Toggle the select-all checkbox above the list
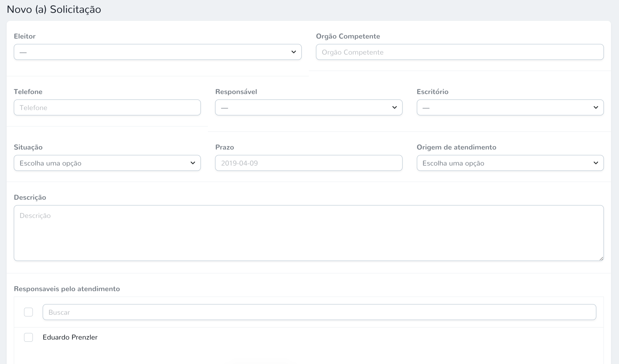Viewport: 619px width, 364px height. [x=28, y=312]
